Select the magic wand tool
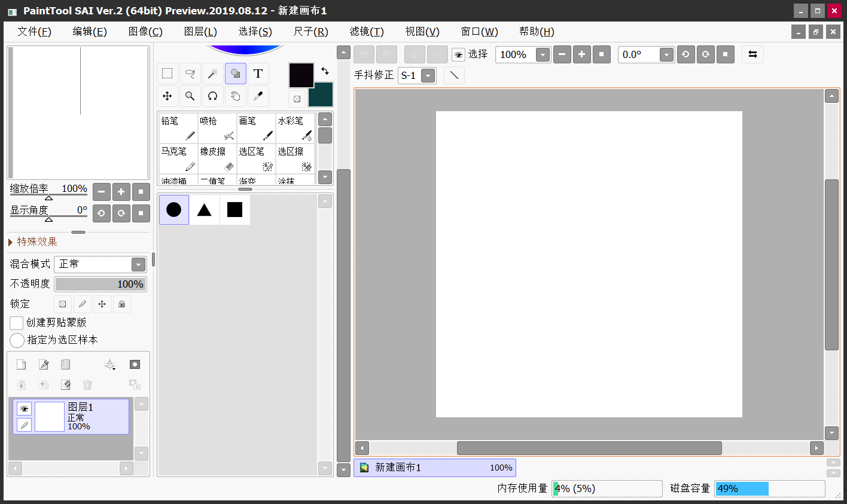Image resolution: width=847 pixels, height=504 pixels. (x=213, y=74)
